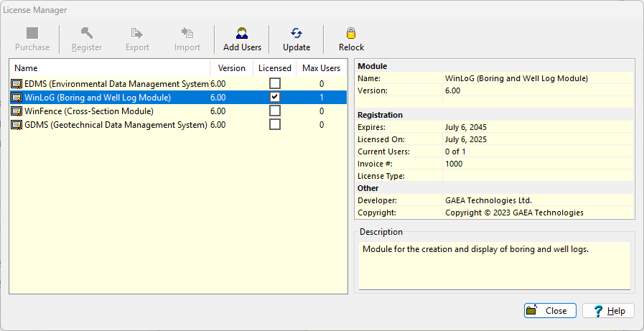Click the Version 6.00 cell of GDMS row

pos(218,125)
